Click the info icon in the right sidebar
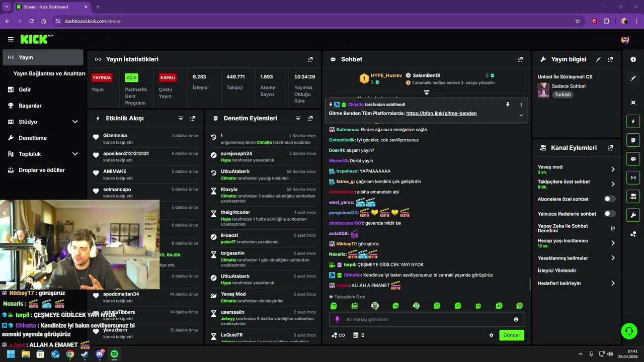This screenshot has height=362, width=644. [x=633, y=59]
